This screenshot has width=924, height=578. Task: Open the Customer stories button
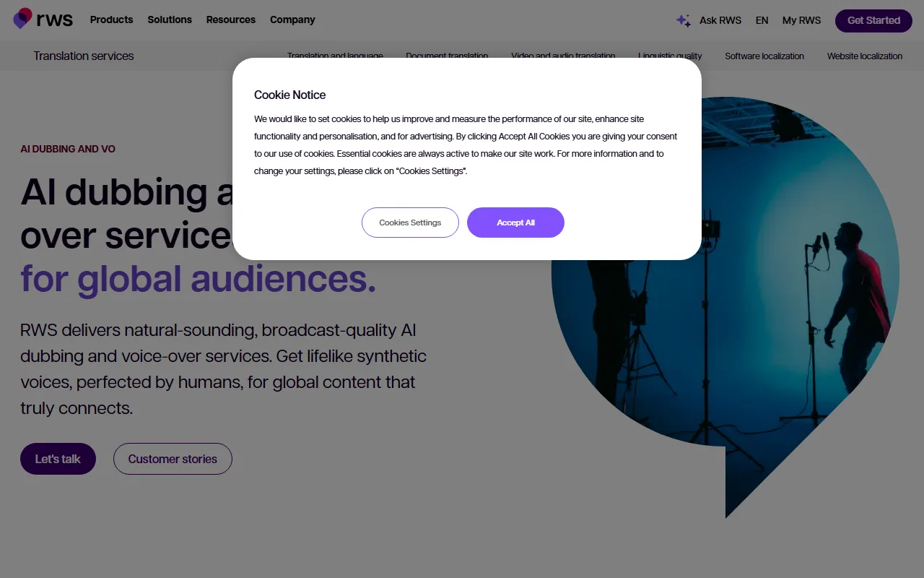[173, 459]
